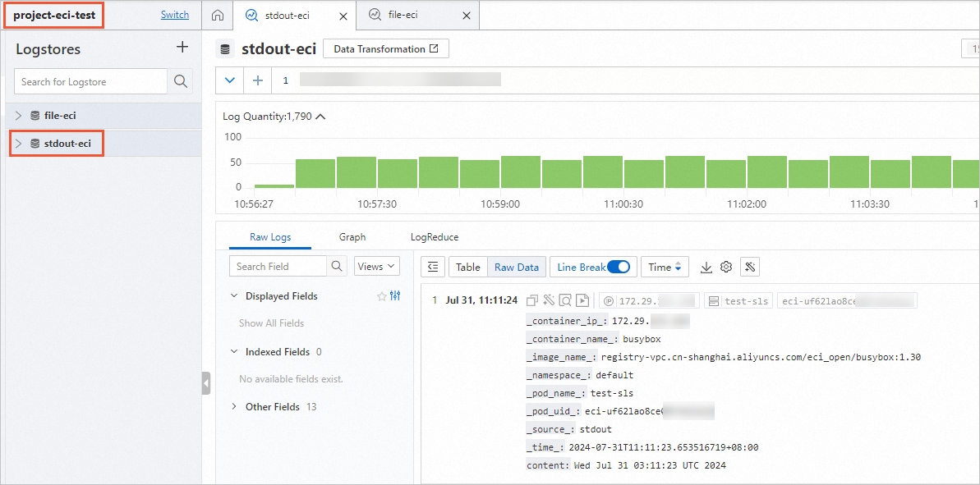
Task: Download logs with the download icon
Action: [x=706, y=268]
